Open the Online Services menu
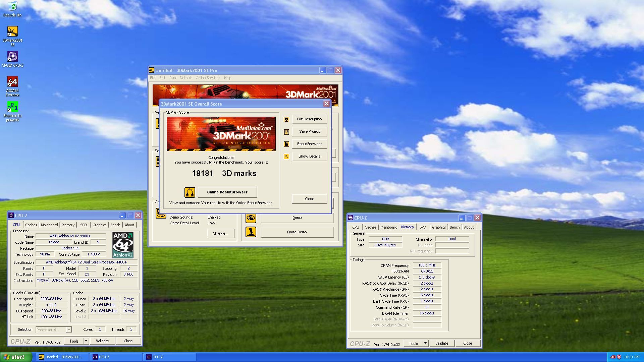This screenshot has height=362, width=644. coord(208,78)
